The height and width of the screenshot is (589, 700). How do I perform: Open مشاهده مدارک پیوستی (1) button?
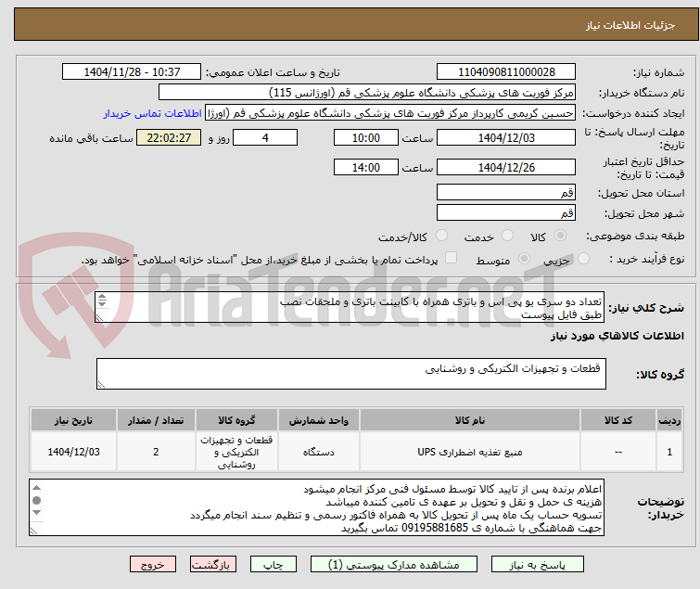394,565
